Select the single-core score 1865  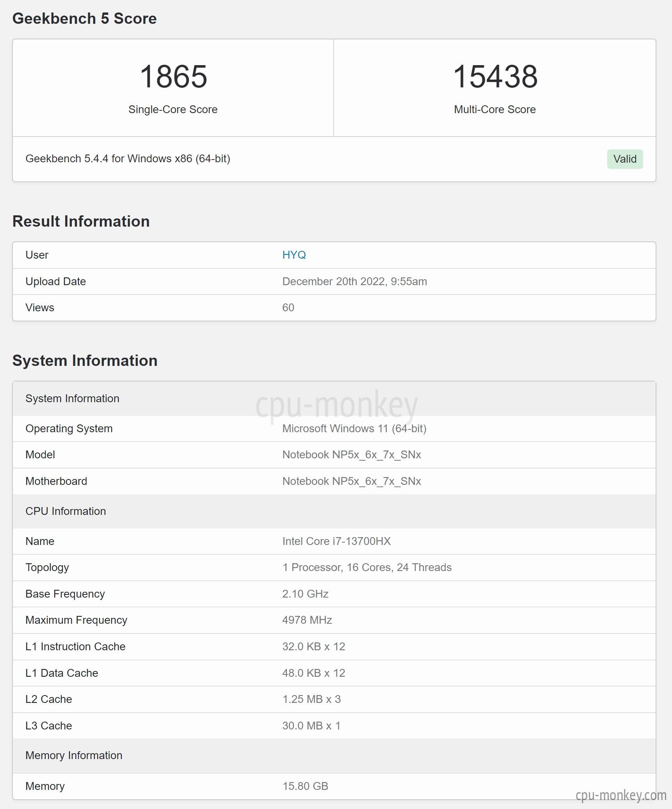click(173, 76)
